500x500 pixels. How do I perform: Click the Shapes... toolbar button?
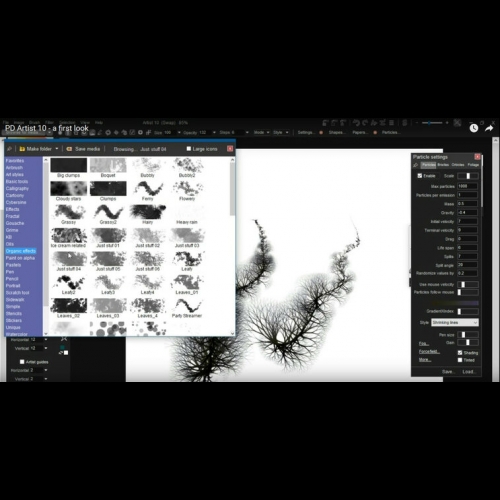point(336,132)
